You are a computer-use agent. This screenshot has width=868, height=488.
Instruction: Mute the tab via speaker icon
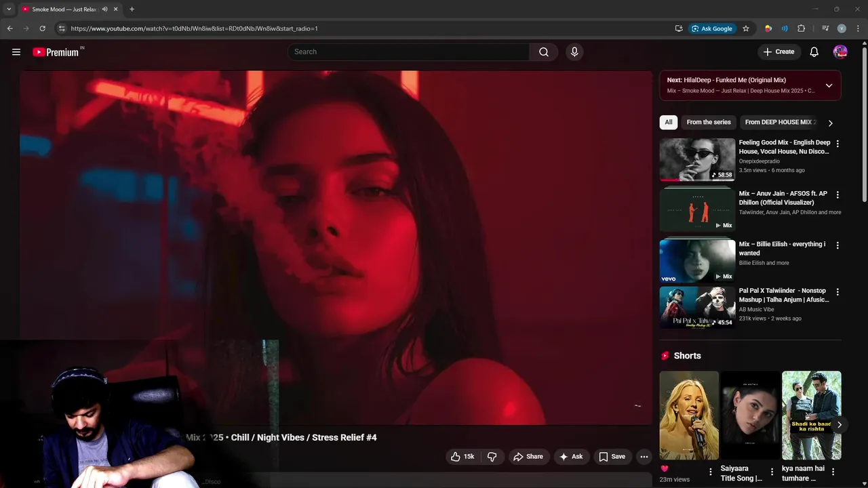(x=104, y=9)
